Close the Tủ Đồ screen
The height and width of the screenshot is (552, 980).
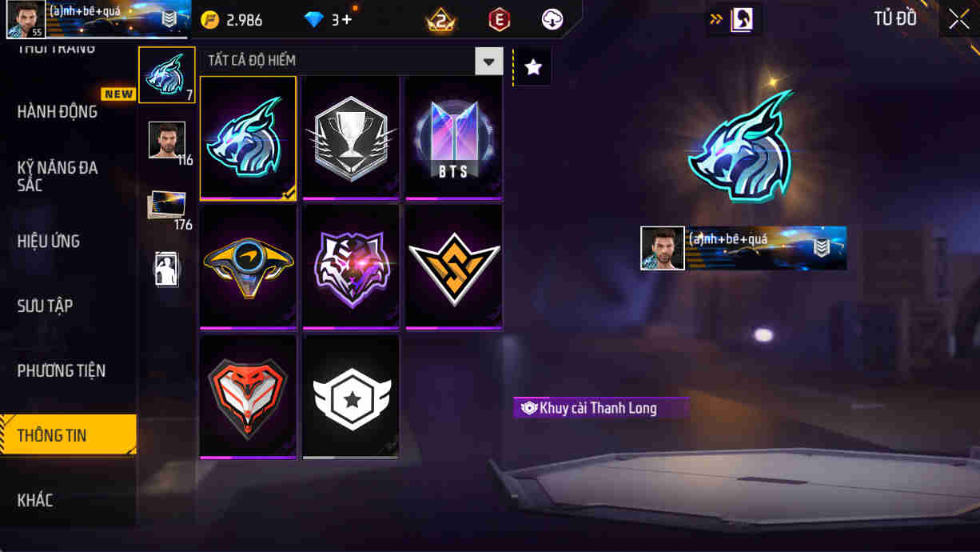click(x=958, y=20)
